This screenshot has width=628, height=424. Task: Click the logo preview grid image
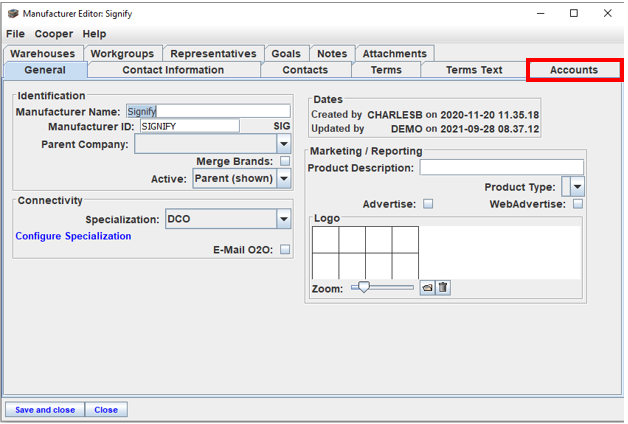click(x=365, y=253)
